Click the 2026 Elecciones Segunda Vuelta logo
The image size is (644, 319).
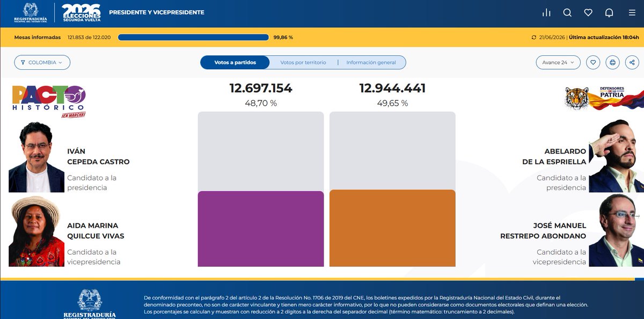81,12
